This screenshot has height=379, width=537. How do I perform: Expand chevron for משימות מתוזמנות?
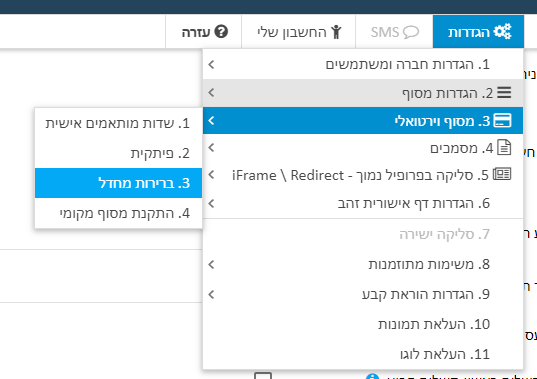tap(211, 264)
